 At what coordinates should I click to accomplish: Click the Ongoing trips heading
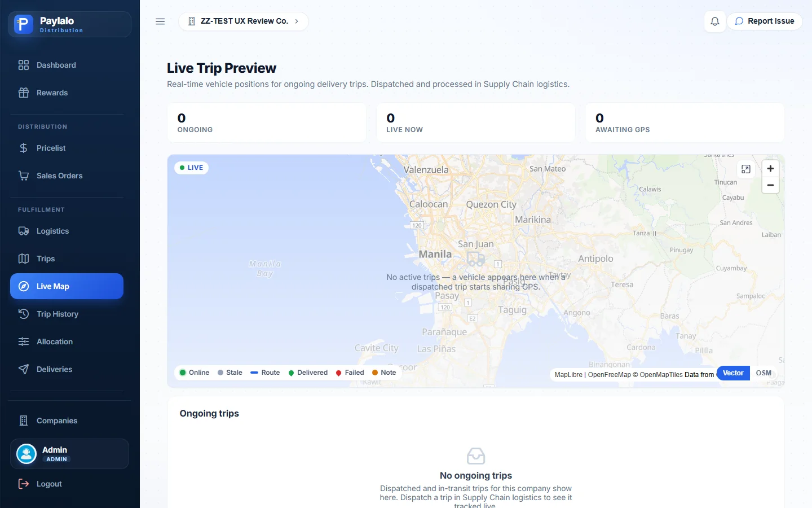209,414
